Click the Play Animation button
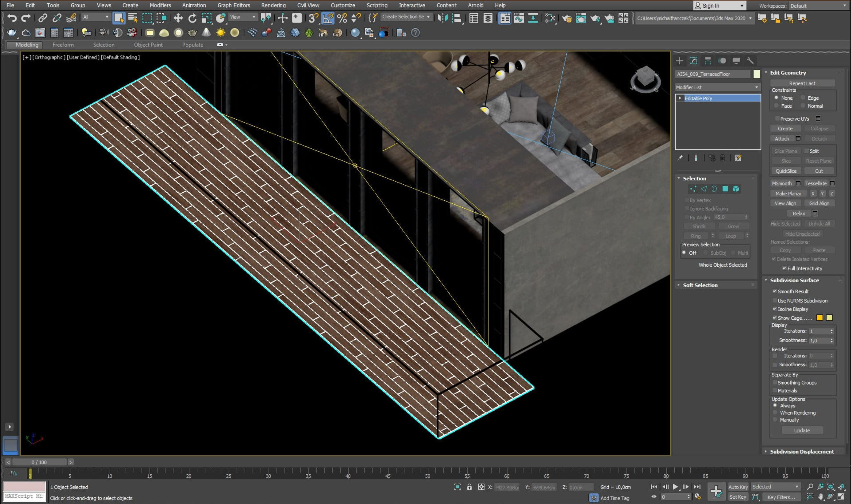This screenshot has width=851, height=504. (x=675, y=487)
